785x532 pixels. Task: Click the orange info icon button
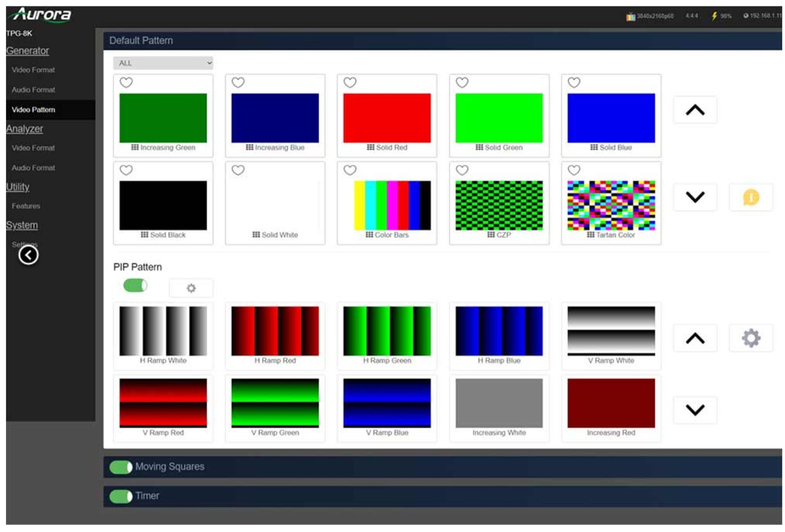pyautogui.click(x=751, y=197)
